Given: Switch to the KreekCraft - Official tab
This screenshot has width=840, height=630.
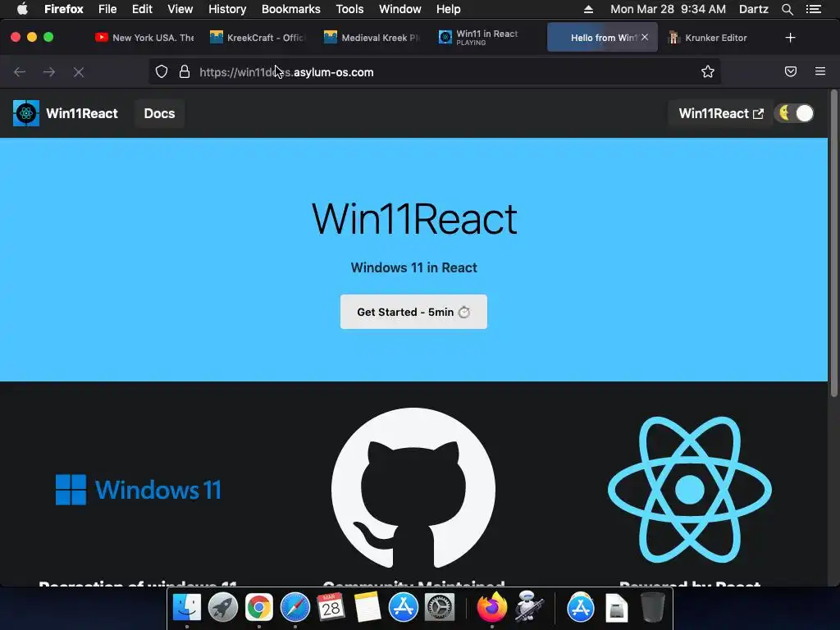Looking at the screenshot, I should (x=257, y=38).
